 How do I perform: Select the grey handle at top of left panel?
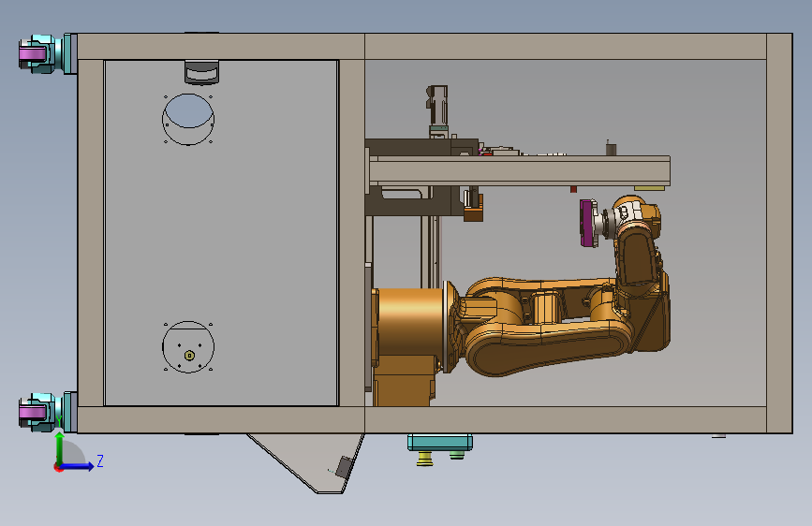(202, 72)
